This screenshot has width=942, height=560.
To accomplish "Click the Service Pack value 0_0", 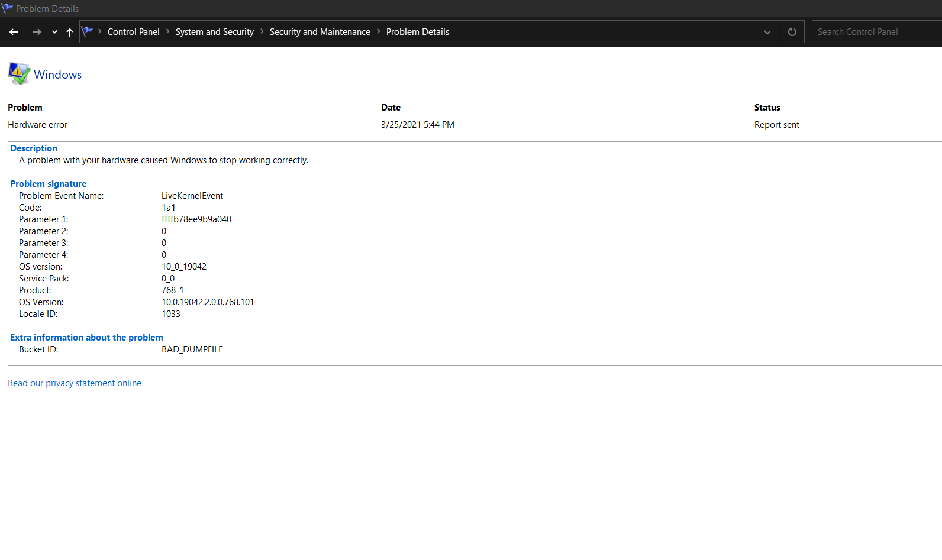I will (x=168, y=279).
